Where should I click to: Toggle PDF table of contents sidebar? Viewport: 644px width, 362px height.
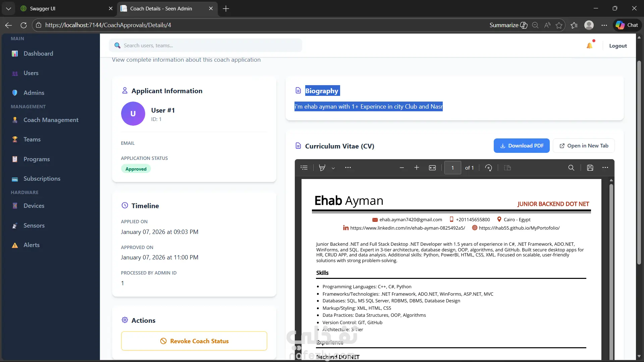pos(304,168)
